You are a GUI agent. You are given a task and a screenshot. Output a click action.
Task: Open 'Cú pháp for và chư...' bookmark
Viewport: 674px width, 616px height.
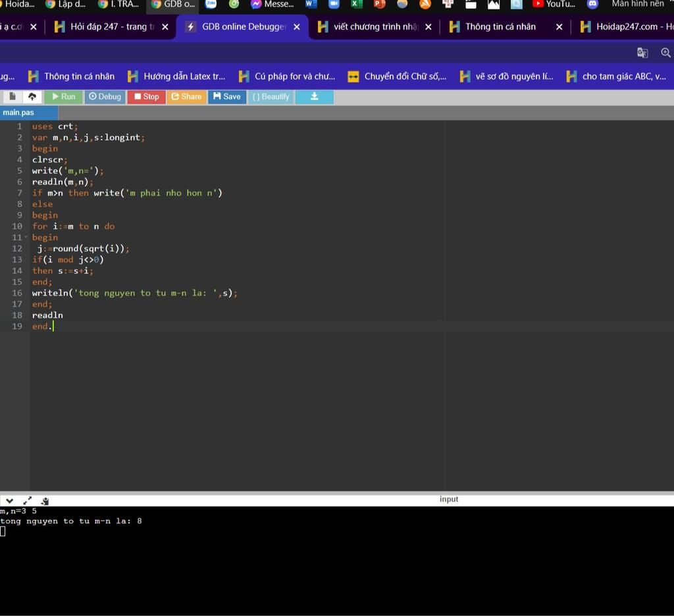[x=287, y=76]
